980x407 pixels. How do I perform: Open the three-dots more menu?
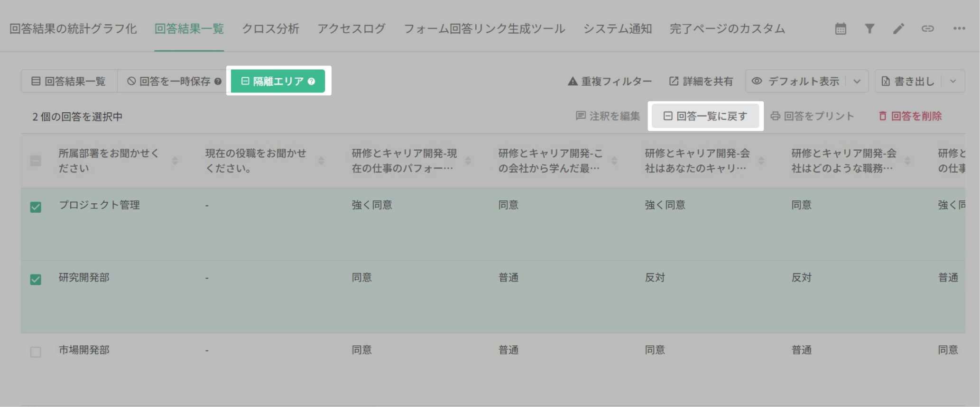959,29
